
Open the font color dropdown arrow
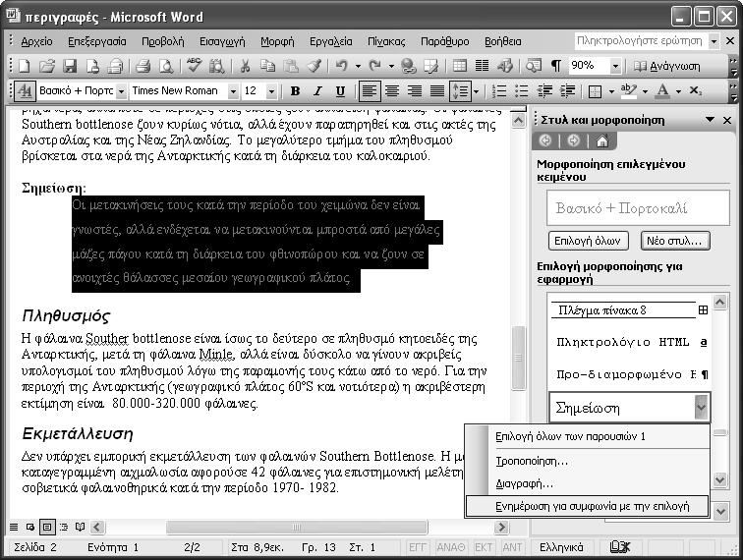678,91
